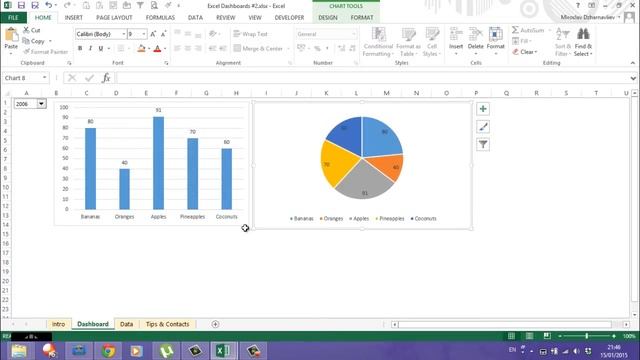Decrease font size with the smaller A icon
Image resolution: width=640 pixels, height=360 pixels.
click(163, 34)
